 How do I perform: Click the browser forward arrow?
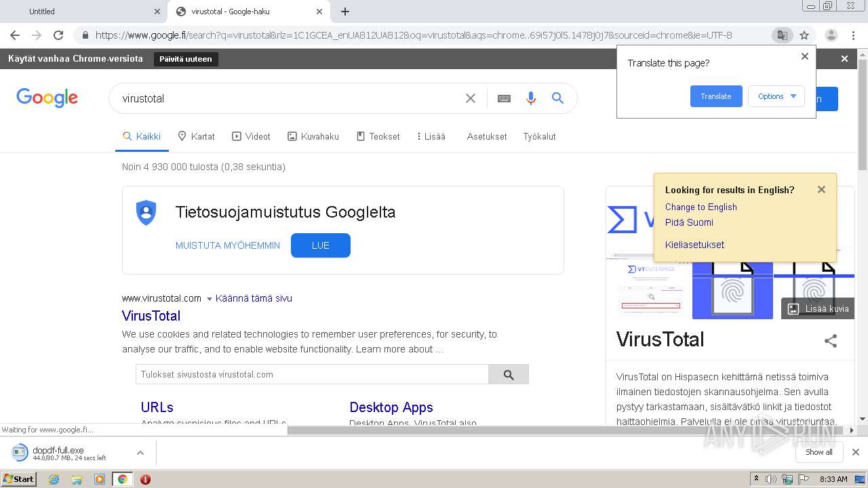click(x=37, y=35)
